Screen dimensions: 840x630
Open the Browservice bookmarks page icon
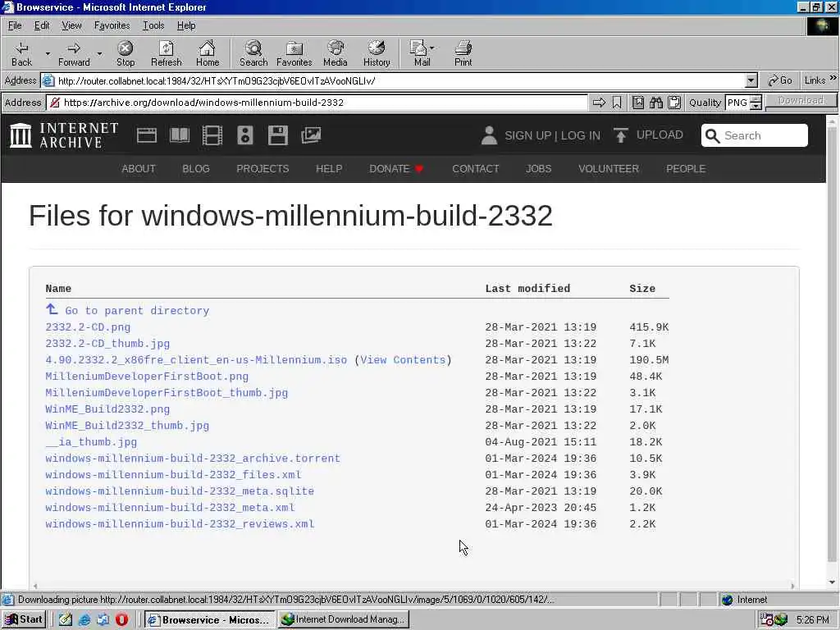637,103
